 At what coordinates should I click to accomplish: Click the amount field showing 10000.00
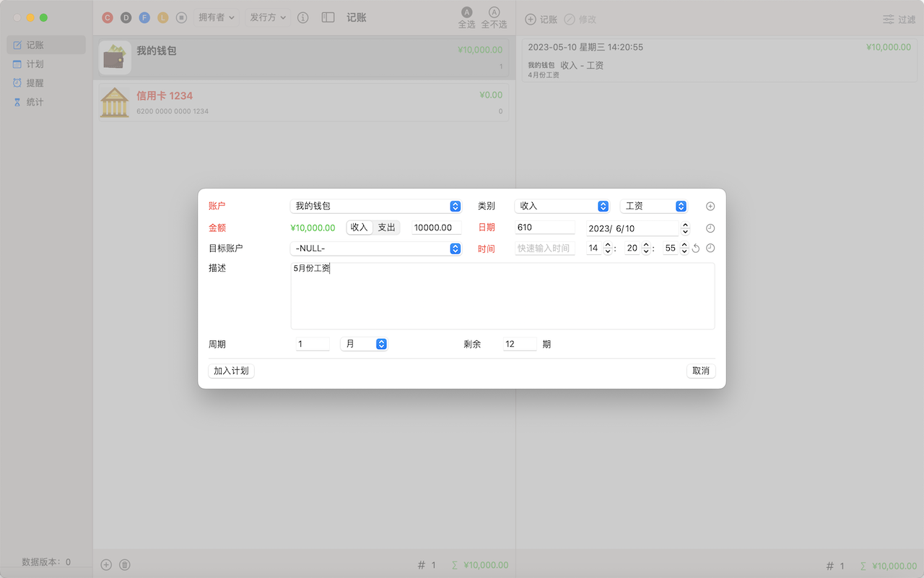tap(437, 228)
